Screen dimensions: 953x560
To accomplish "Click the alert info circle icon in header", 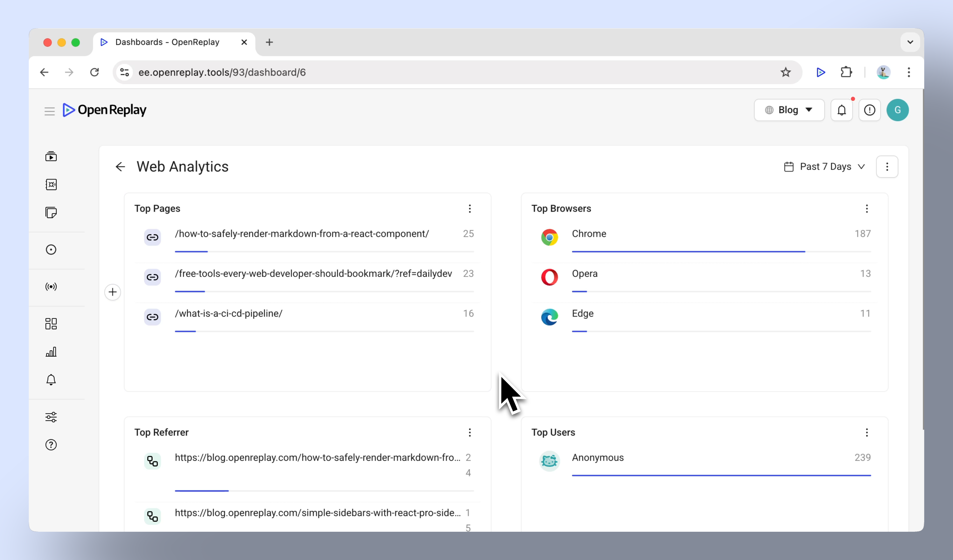I will 869,110.
